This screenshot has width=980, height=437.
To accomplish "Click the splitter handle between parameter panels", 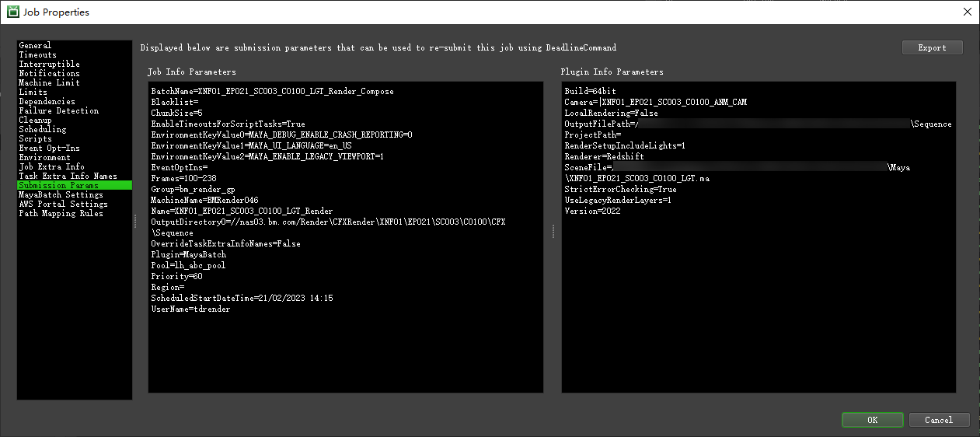I will [x=553, y=232].
